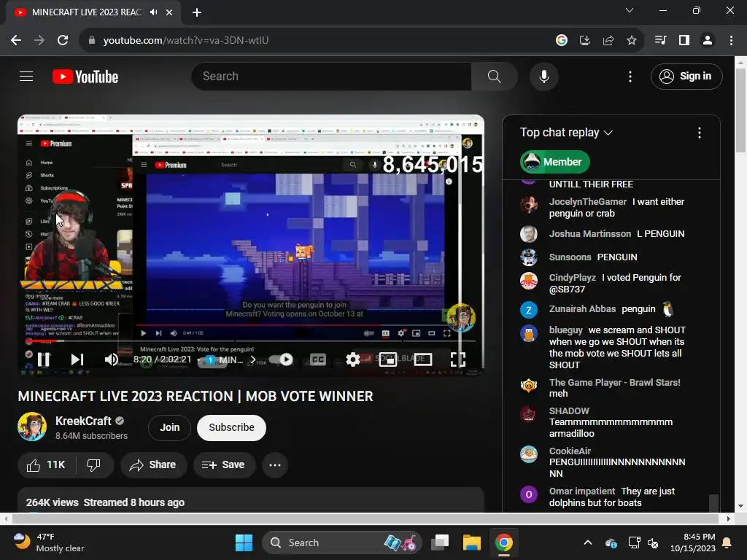Open KreekCraft channel avatar
Screen dimensions: 747x560
click(x=32, y=427)
